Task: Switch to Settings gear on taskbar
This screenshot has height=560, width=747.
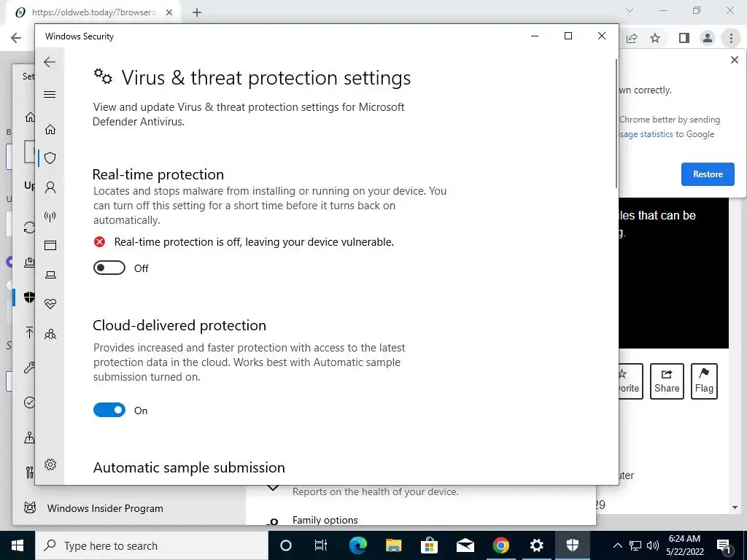Action: pos(536,545)
